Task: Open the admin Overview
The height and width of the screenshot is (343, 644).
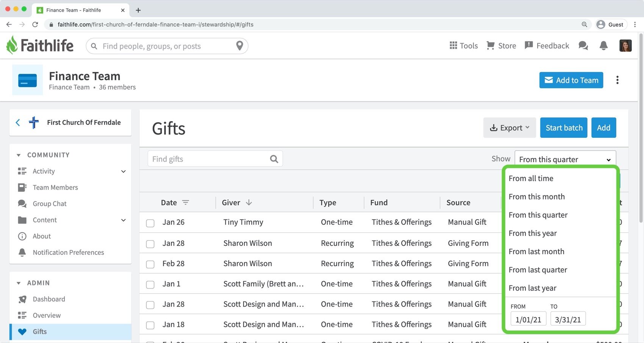Action: point(47,315)
